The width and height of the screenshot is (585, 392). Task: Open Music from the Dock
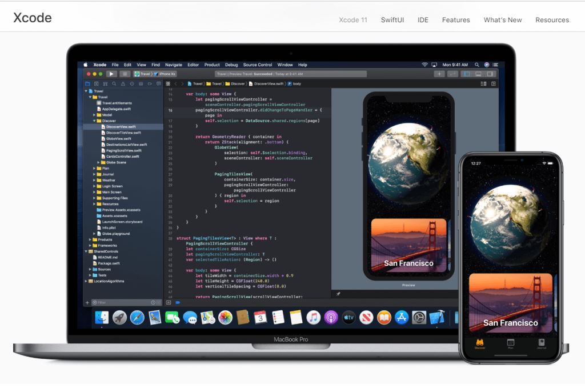[314, 318]
